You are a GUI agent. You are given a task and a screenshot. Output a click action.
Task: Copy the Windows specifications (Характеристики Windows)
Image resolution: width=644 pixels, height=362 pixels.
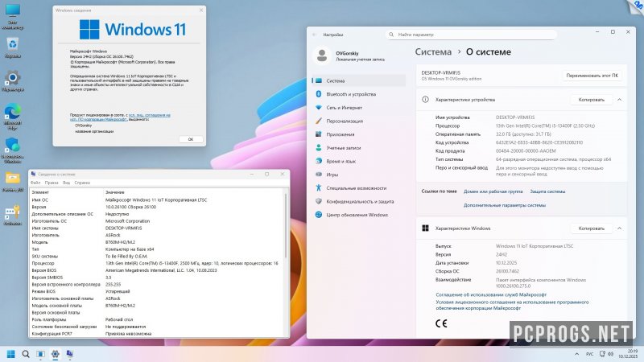[591, 228]
